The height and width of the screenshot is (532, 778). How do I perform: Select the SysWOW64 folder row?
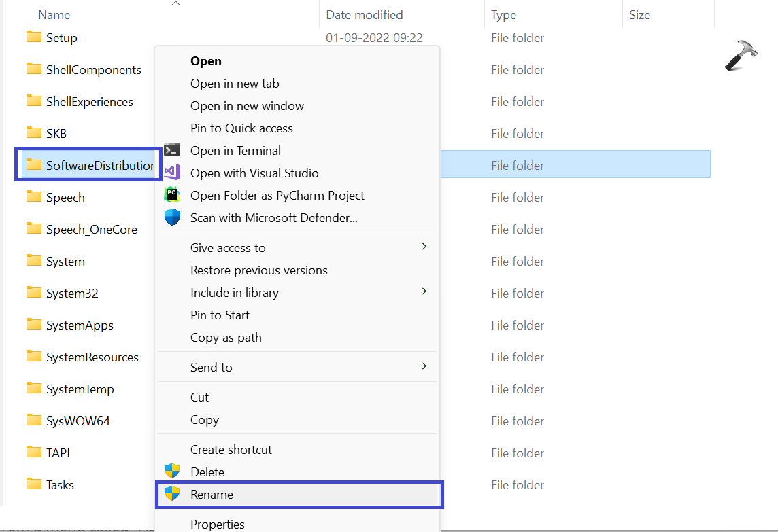point(78,421)
